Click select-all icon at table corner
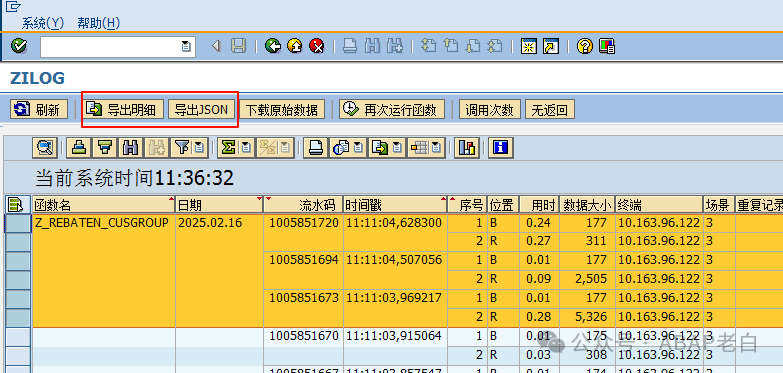Viewport: 783px width, 373px height. point(15,204)
